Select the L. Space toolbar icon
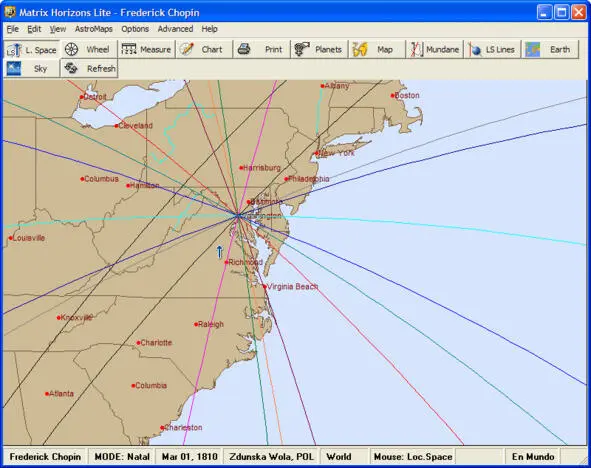 point(14,49)
